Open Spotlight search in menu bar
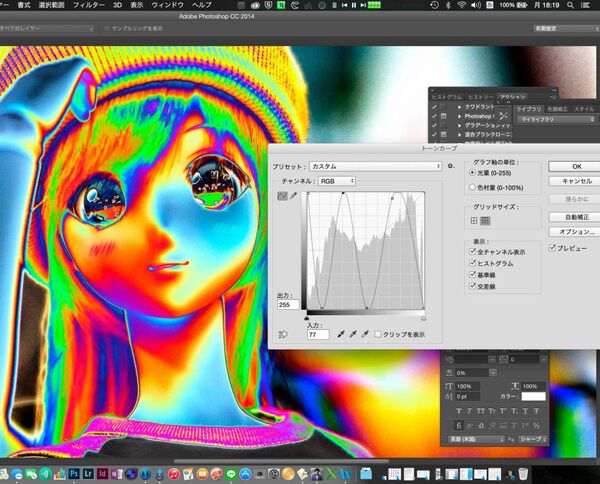Viewport: 600px width, 484px height. (571, 5)
